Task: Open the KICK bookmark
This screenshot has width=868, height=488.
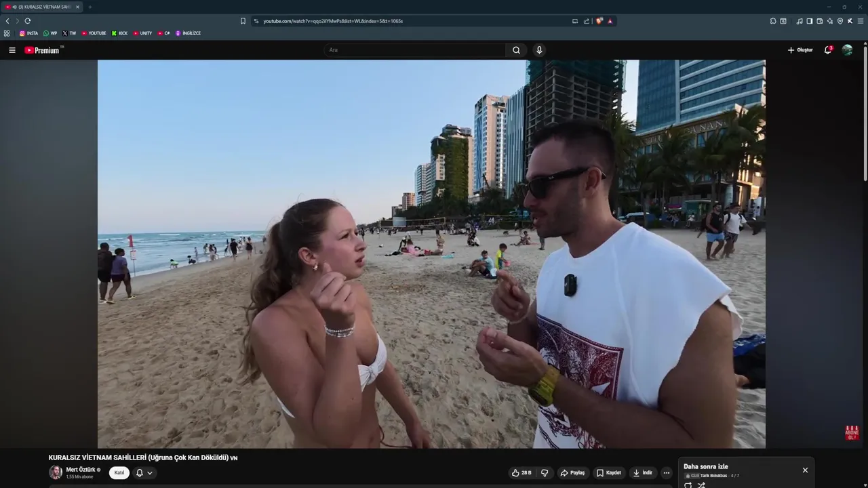Action: tap(119, 33)
